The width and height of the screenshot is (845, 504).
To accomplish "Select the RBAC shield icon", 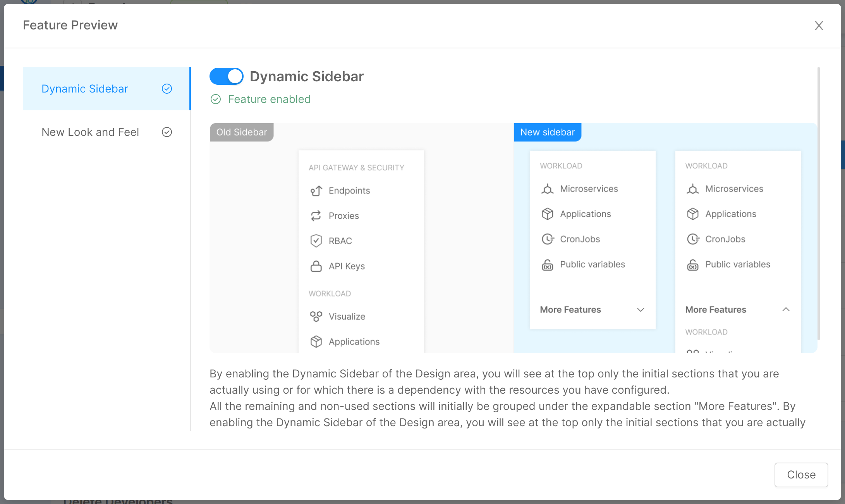I will 316,240.
